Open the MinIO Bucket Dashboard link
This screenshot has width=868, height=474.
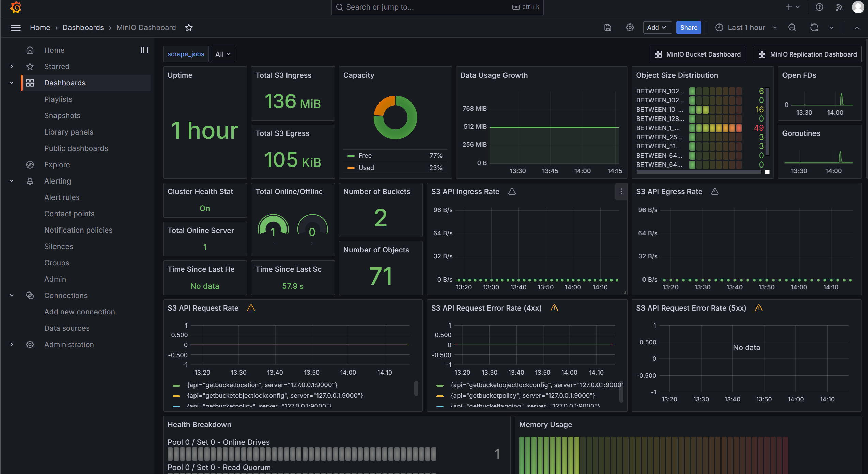point(697,54)
